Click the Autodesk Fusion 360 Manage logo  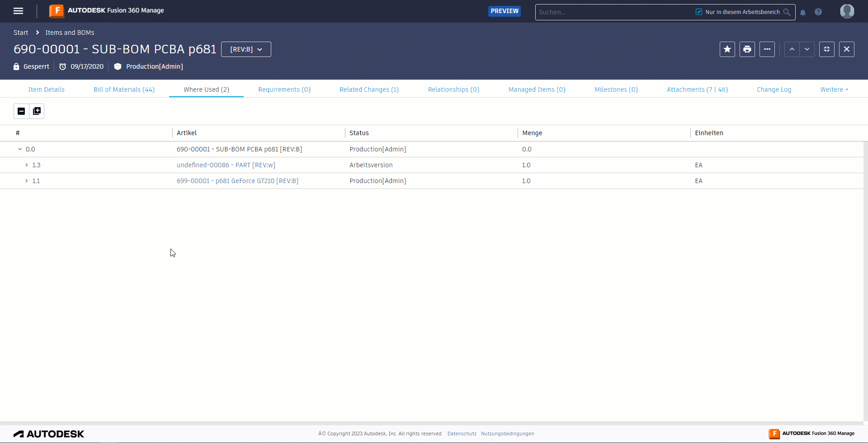[107, 11]
